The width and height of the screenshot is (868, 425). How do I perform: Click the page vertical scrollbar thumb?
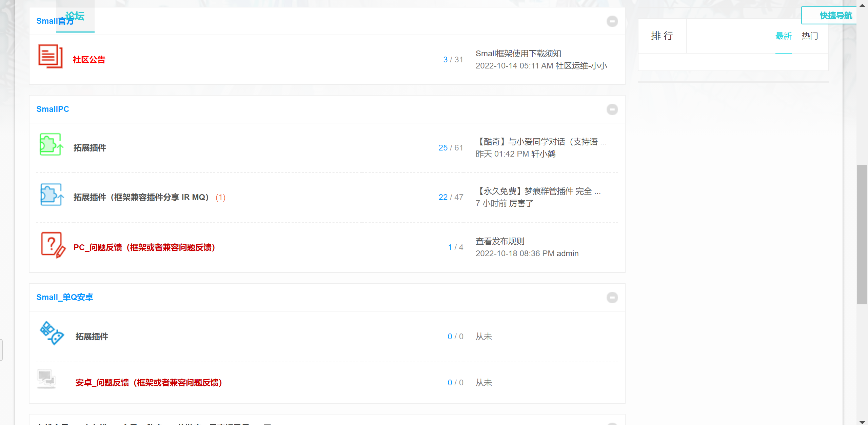coord(862,234)
